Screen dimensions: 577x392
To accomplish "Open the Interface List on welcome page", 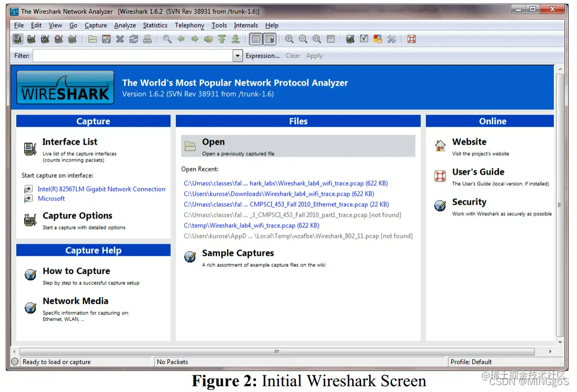I will click(70, 142).
